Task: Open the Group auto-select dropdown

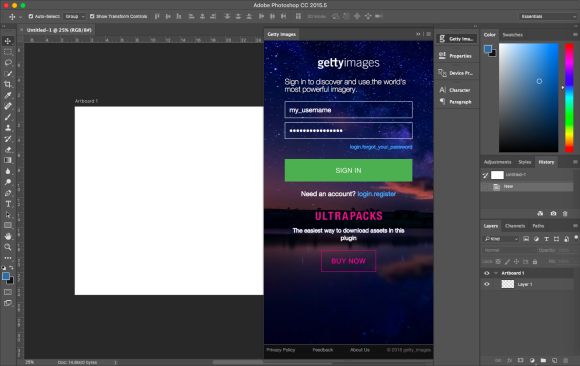Action: point(74,16)
